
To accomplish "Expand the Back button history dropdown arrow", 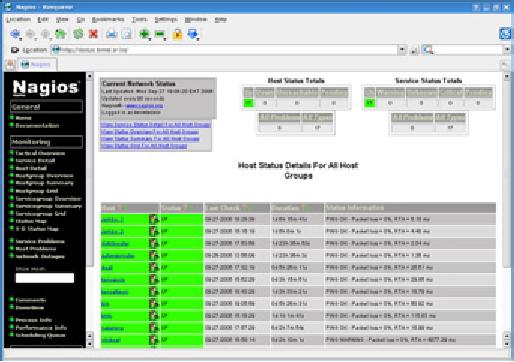I will 21,39.
